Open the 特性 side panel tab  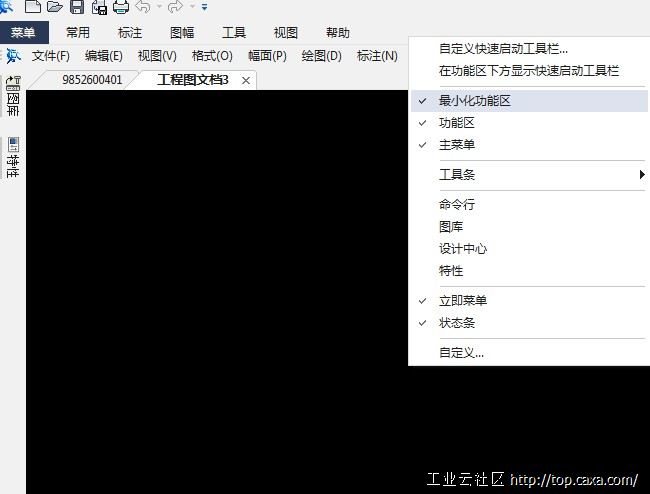[x=13, y=158]
